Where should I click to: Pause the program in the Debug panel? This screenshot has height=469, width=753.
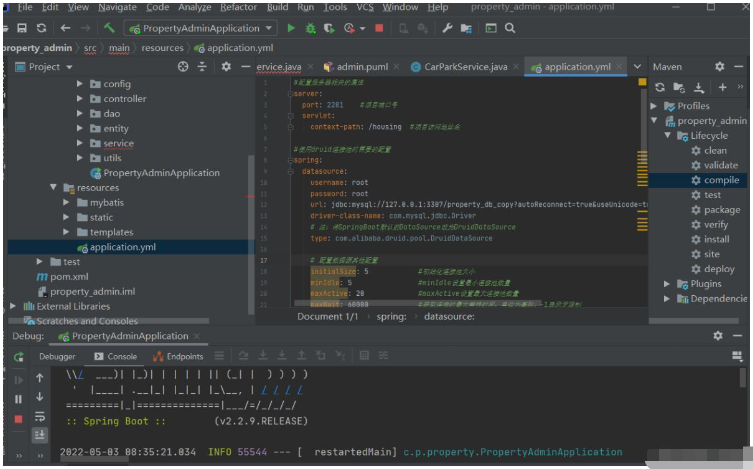pos(18,399)
